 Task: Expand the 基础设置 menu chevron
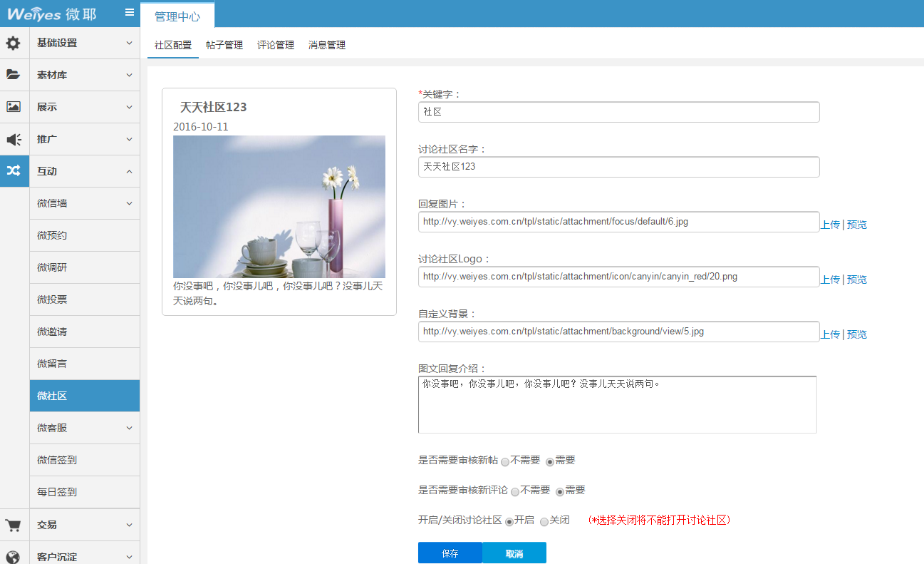click(x=129, y=43)
